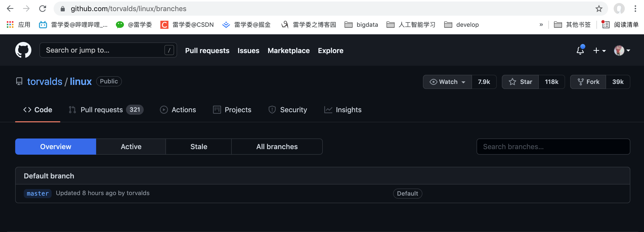
Task: Expand the develop bookmark folder
Action: (x=462, y=25)
